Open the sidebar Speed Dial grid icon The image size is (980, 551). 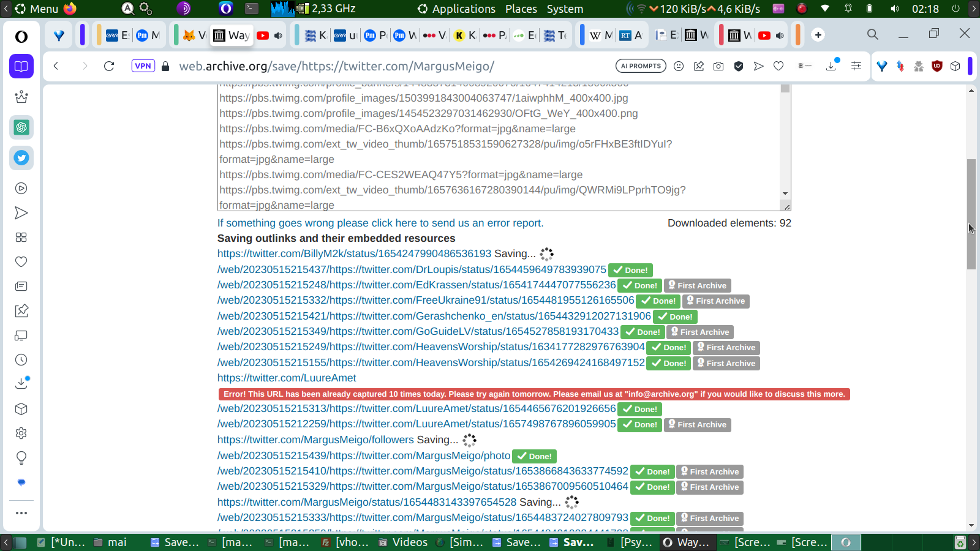pos(21,238)
